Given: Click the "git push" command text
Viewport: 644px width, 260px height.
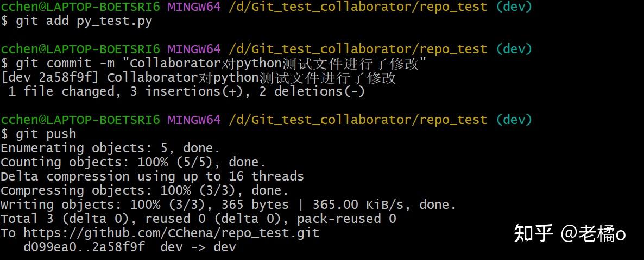Looking at the screenshot, I should (46, 134).
